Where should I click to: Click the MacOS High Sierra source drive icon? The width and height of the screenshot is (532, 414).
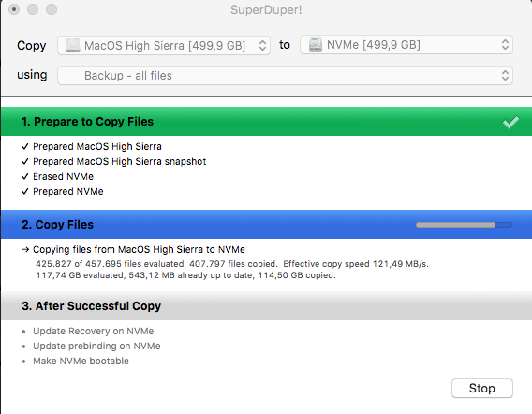[73, 45]
